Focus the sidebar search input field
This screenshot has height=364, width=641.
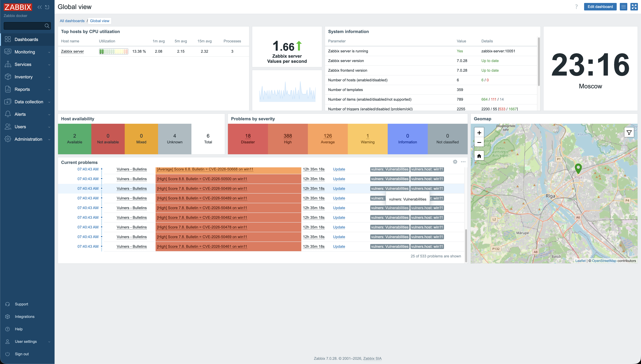24,26
